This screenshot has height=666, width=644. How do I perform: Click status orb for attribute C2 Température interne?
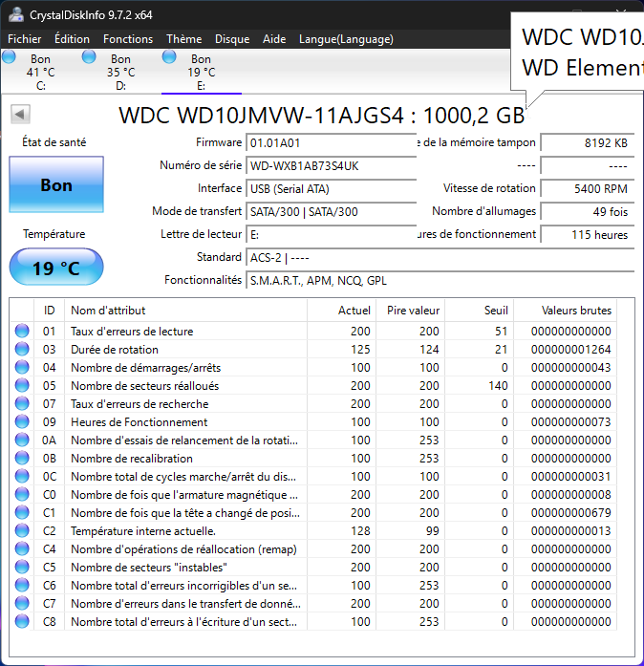(x=22, y=531)
